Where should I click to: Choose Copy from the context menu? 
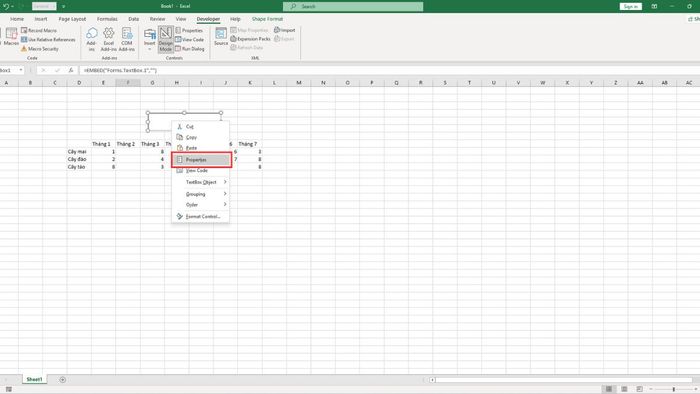200,137
